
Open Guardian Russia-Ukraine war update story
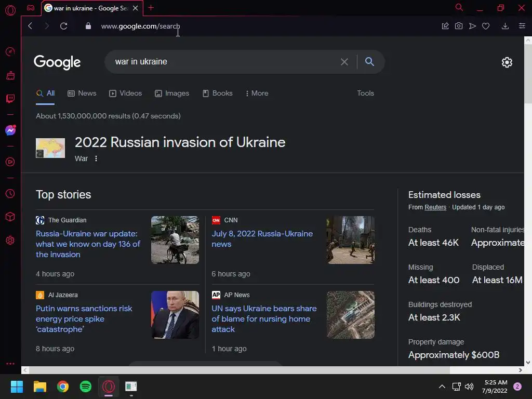pos(88,244)
